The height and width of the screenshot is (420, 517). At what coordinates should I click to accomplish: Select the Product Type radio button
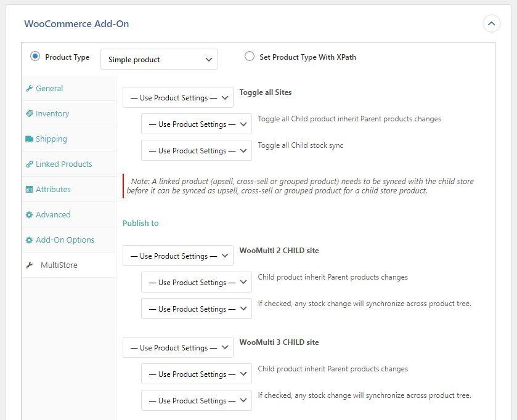[x=35, y=57]
